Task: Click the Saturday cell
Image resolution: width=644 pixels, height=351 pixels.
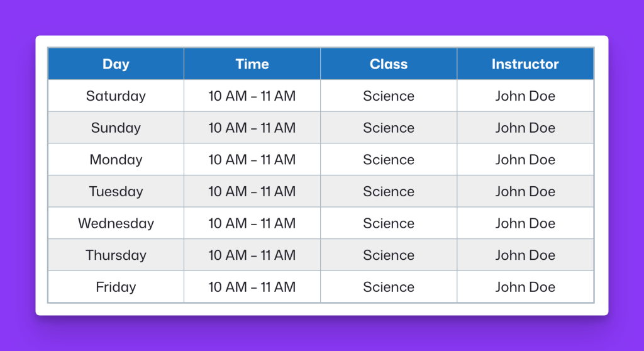Action: click(x=116, y=96)
